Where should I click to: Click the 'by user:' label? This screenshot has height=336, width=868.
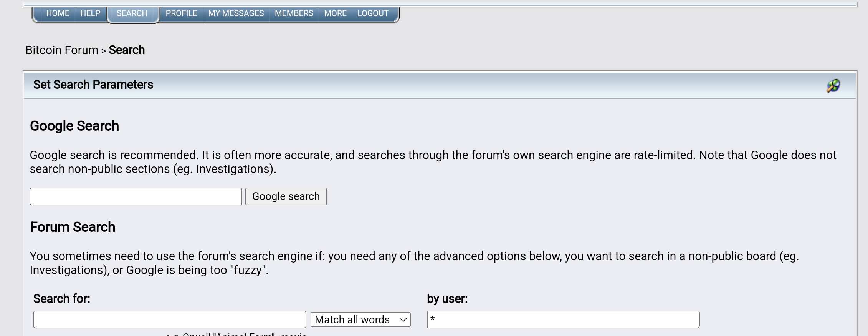tap(447, 299)
